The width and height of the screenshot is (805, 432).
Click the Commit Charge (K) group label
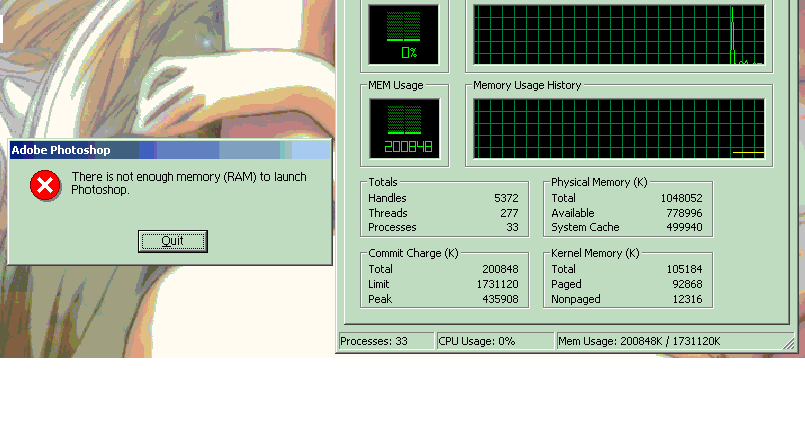(413, 253)
